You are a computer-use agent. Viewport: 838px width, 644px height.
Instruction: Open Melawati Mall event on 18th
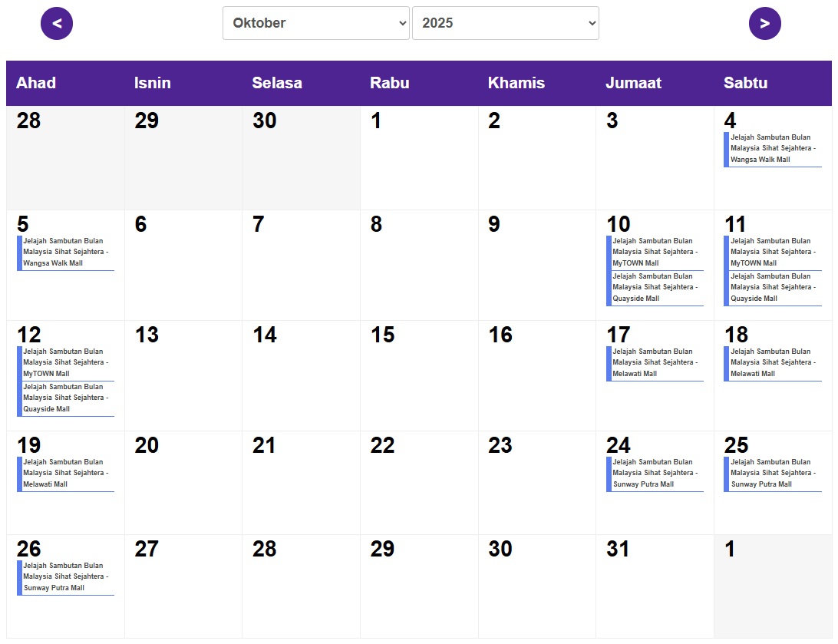click(x=772, y=363)
